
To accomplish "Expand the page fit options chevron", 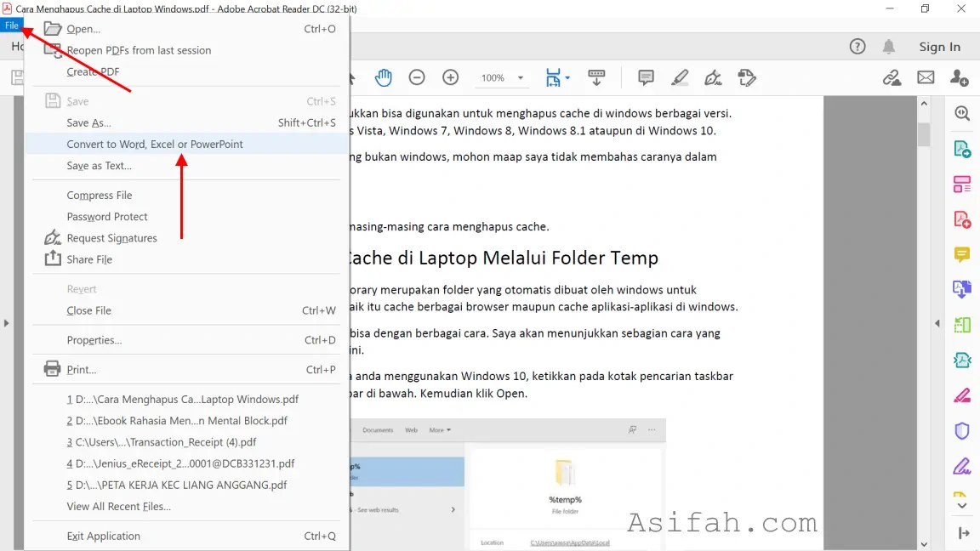I will point(567,77).
